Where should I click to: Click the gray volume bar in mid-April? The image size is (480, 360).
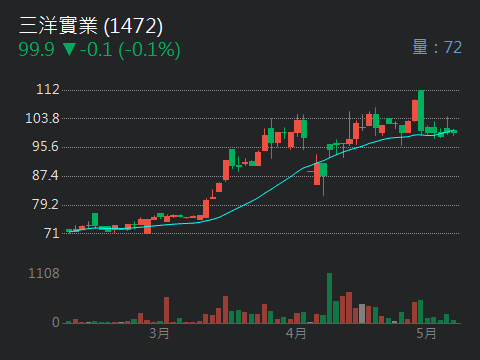click(x=362, y=313)
